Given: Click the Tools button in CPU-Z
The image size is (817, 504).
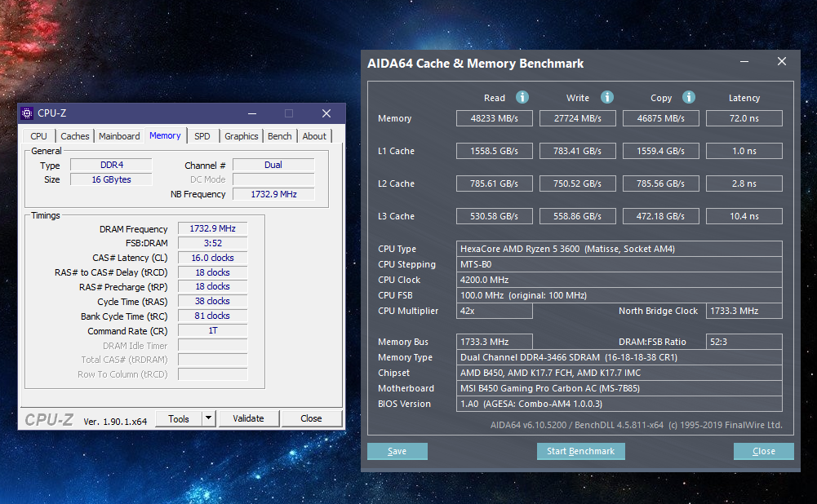Looking at the screenshot, I should click(179, 418).
